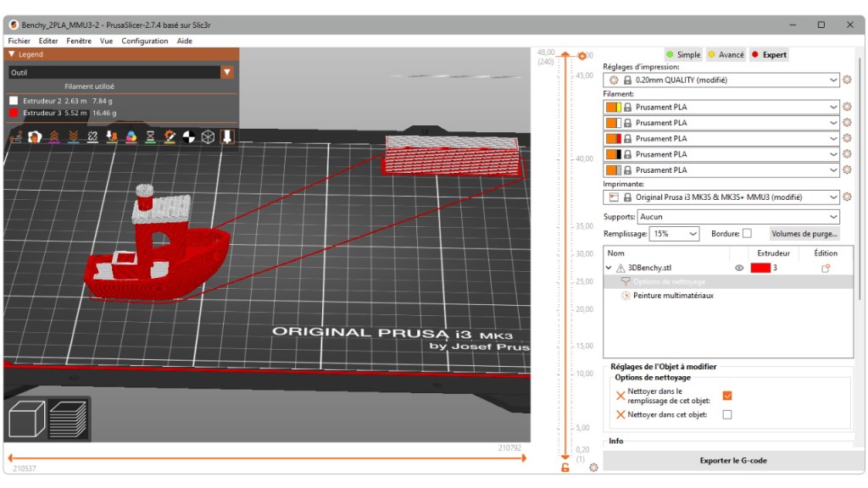
Task: Switch to Avancé mode
Action: tap(726, 55)
